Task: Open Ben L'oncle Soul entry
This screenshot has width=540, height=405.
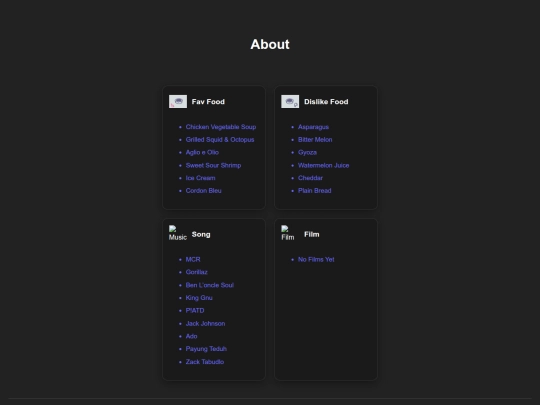Action: [210, 285]
